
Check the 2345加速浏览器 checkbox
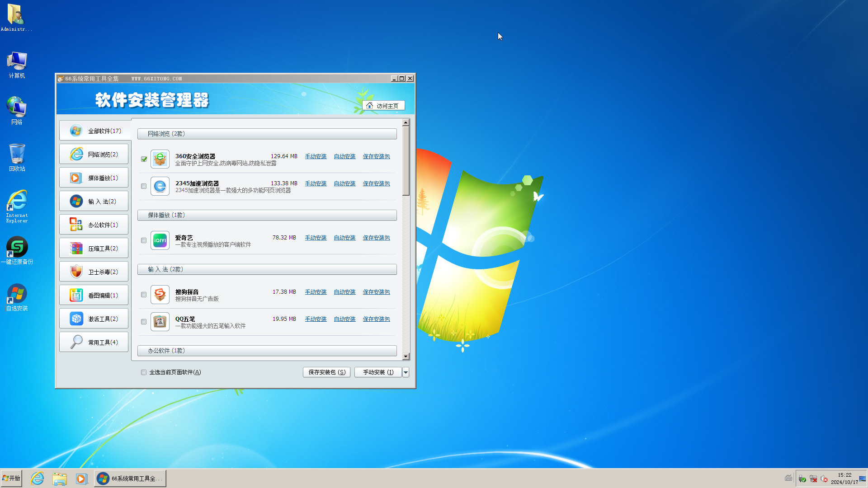pyautogui.click(x=144, y=186)
